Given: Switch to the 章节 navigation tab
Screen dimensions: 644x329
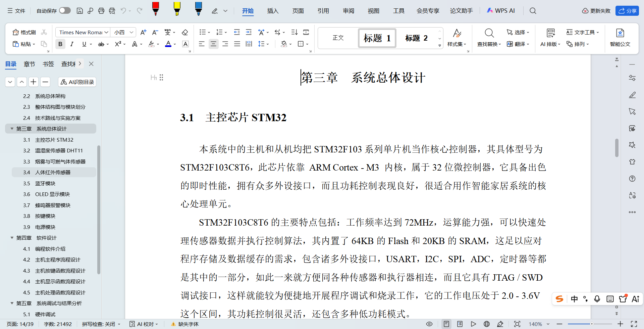Looking at the screenshot, I should tap(30, 64).
